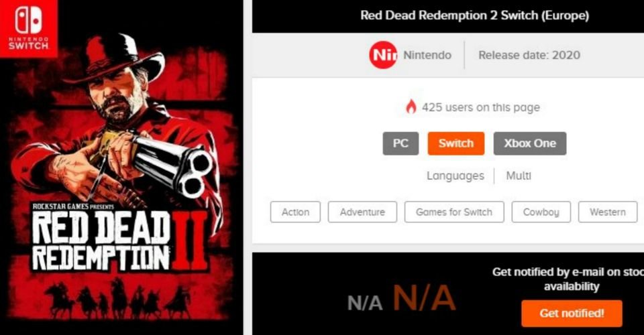The height and width of the screenshot is (335, 644).
Task: Open the Action tag
Action: [x=295, y=212]
